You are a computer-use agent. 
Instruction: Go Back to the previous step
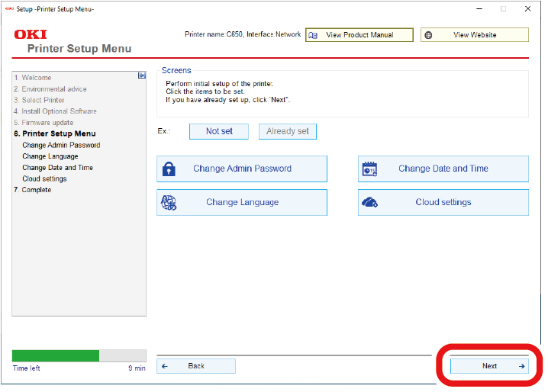(x=196, y=366)
